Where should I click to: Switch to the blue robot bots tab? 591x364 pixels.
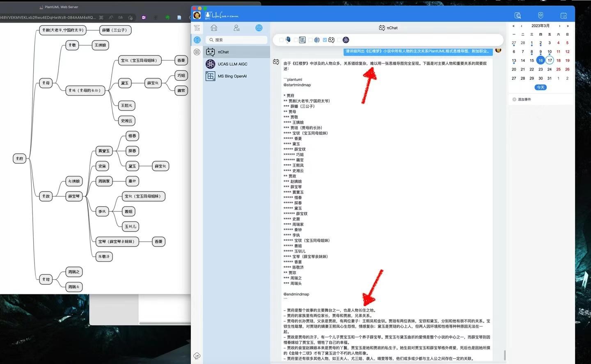(259, 28)
